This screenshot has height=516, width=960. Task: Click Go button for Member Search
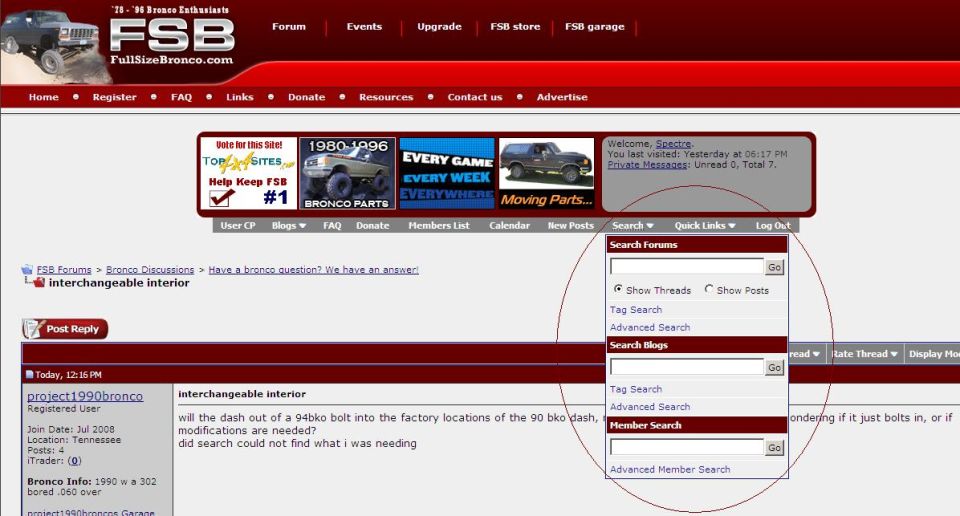774,447
